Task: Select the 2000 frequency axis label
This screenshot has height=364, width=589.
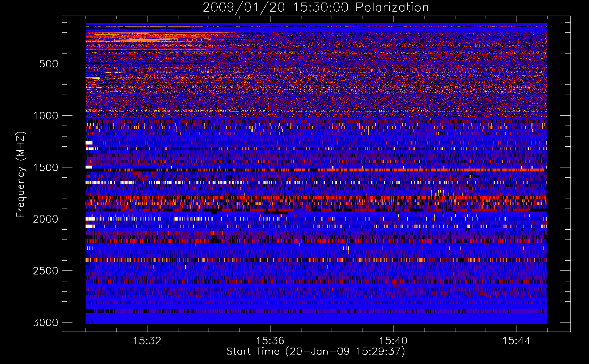Action: tap(46, 219)
